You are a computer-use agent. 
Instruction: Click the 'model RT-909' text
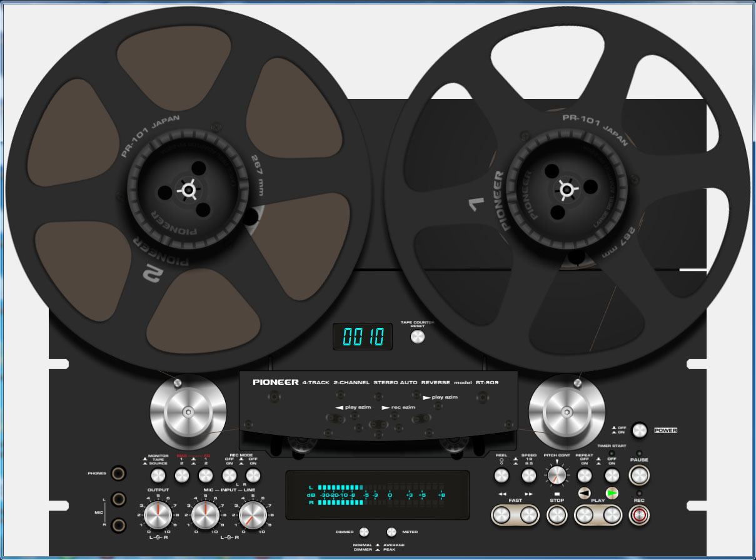(x=476, y=382)
